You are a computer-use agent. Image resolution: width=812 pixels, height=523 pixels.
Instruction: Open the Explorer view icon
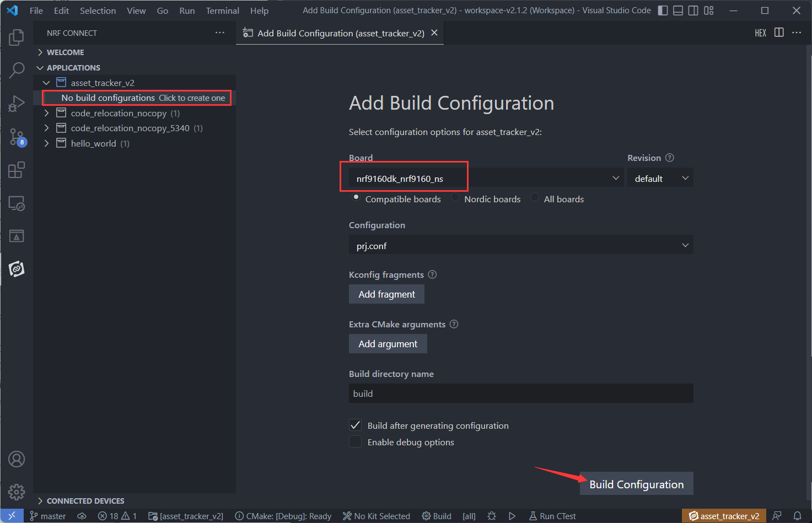coord(17,37)
